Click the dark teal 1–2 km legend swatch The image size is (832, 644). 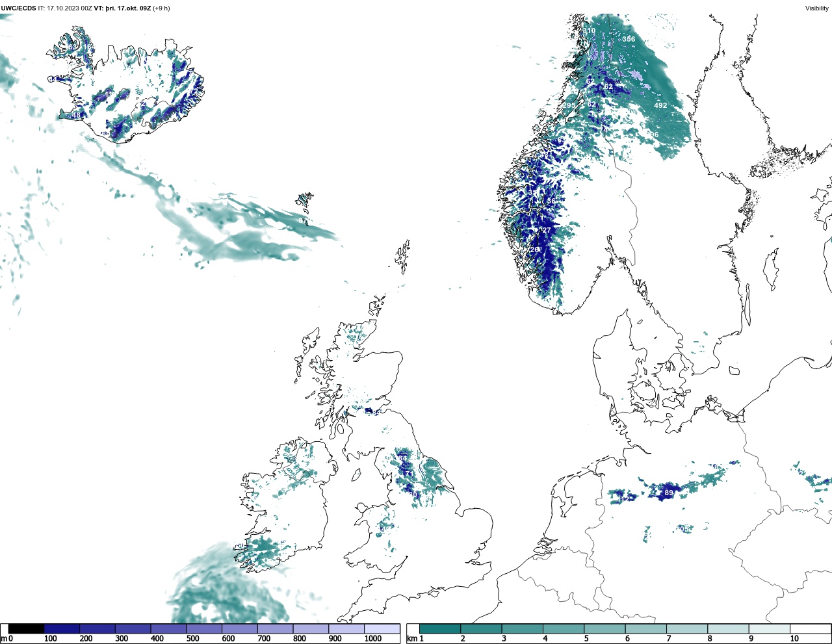pos(440,629)
